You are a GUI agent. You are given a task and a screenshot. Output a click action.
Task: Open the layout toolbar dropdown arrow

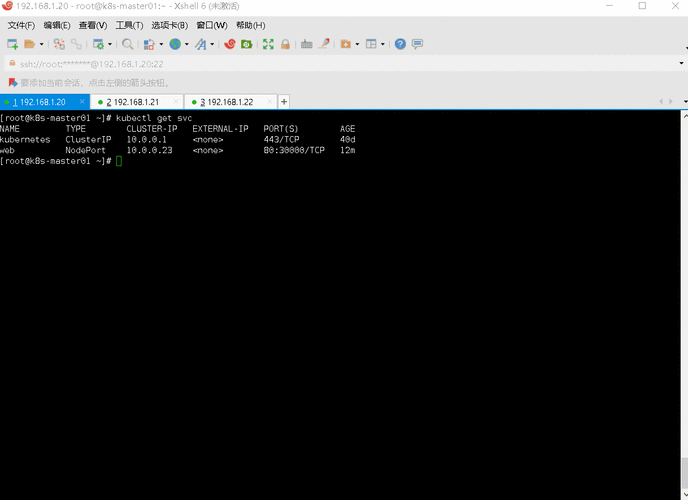click(382, 44)
